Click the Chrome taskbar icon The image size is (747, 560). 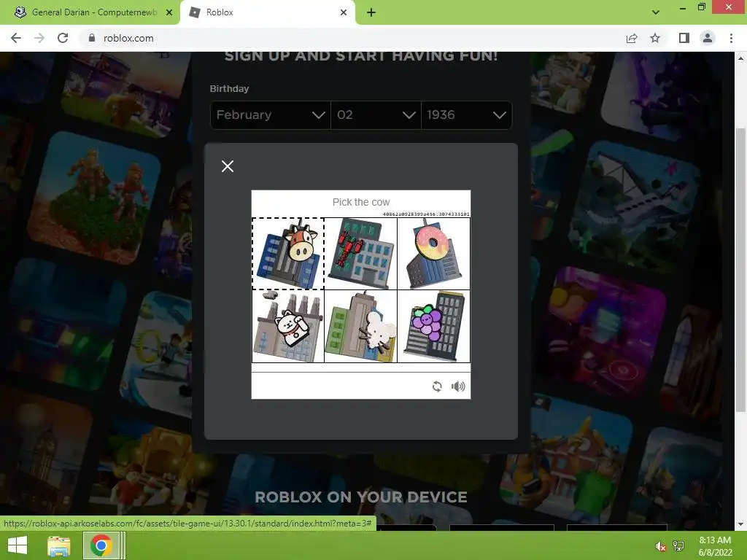101,545
